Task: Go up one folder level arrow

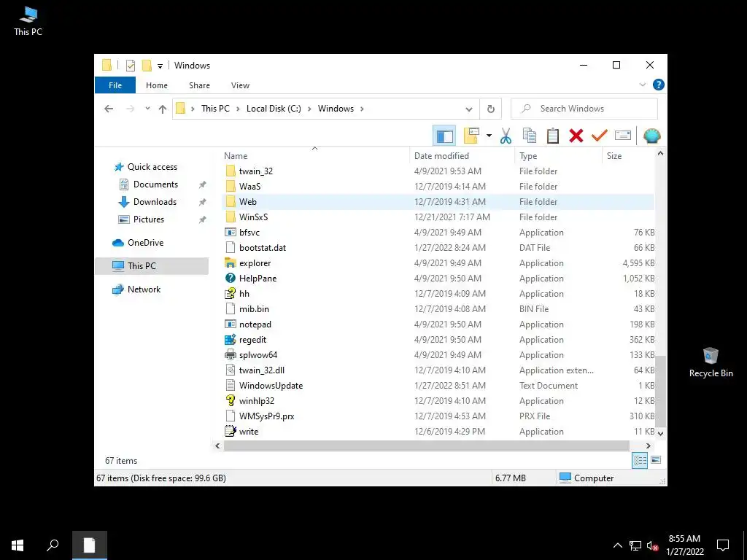Action: (x=163, y=109)
